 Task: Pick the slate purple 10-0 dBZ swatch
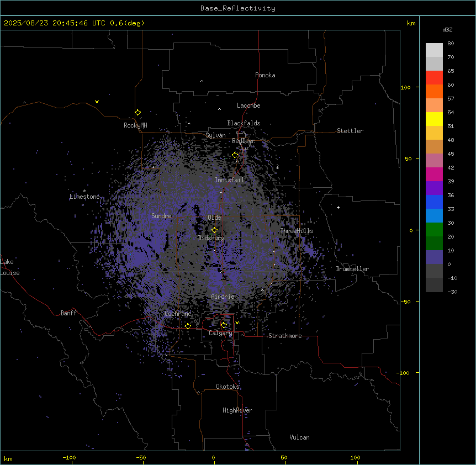pyautogui.click(x=434, y=257)
